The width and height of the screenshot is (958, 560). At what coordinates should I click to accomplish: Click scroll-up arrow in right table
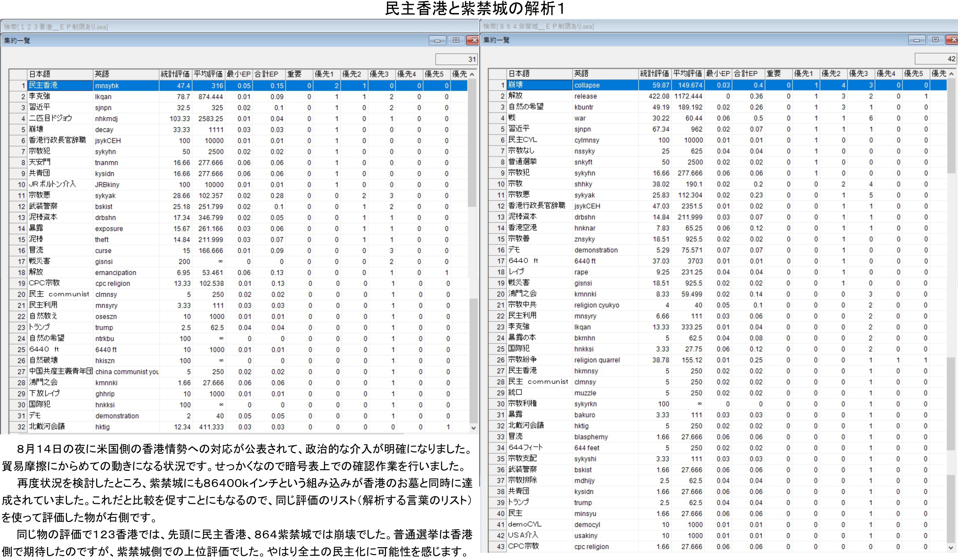pyautogui.click(x=951, y=74)
